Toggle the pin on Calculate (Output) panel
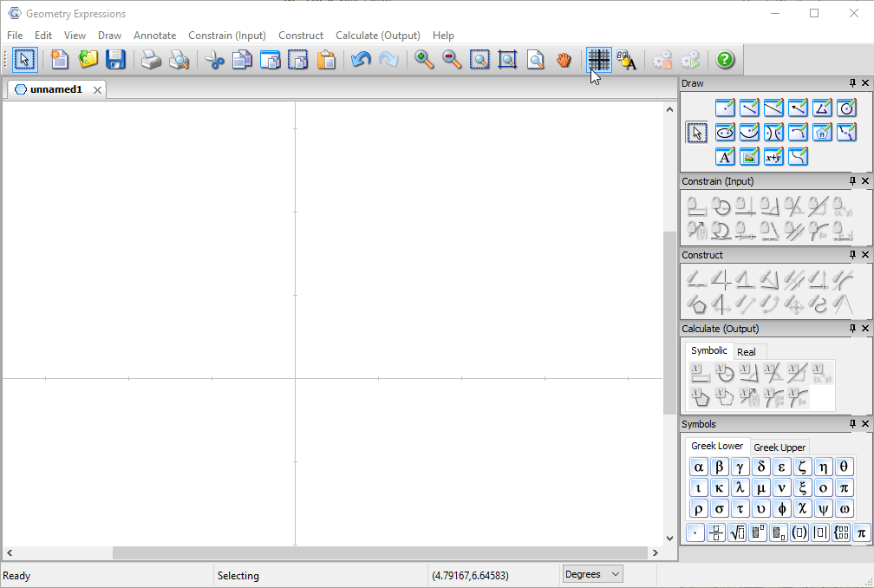This screenshot has height=588, width=874. point(852,329)
